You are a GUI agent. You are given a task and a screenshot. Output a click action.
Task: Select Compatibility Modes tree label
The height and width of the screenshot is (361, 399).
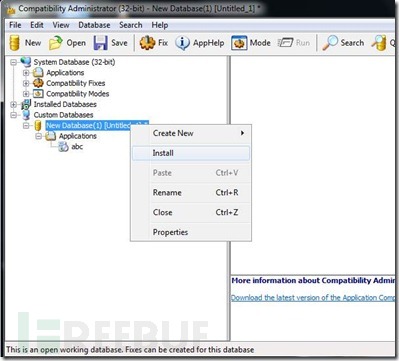78,94
